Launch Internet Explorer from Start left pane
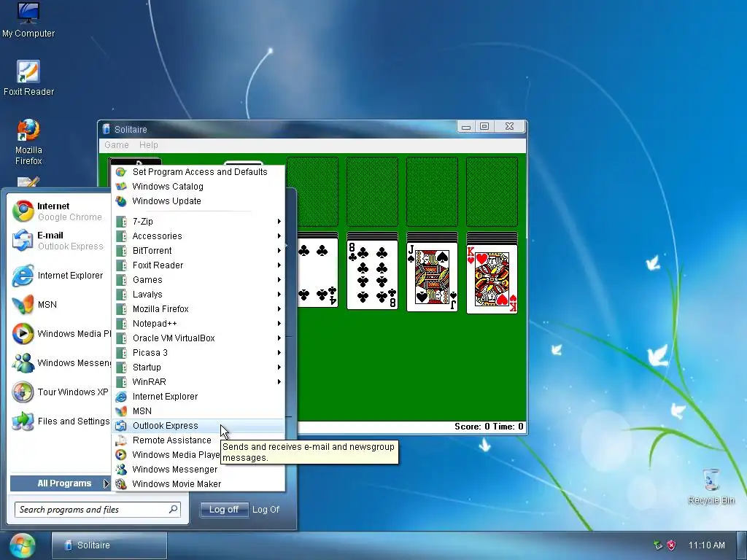The height and width of the screenshot is (560, 747). [x=60, y=275]
